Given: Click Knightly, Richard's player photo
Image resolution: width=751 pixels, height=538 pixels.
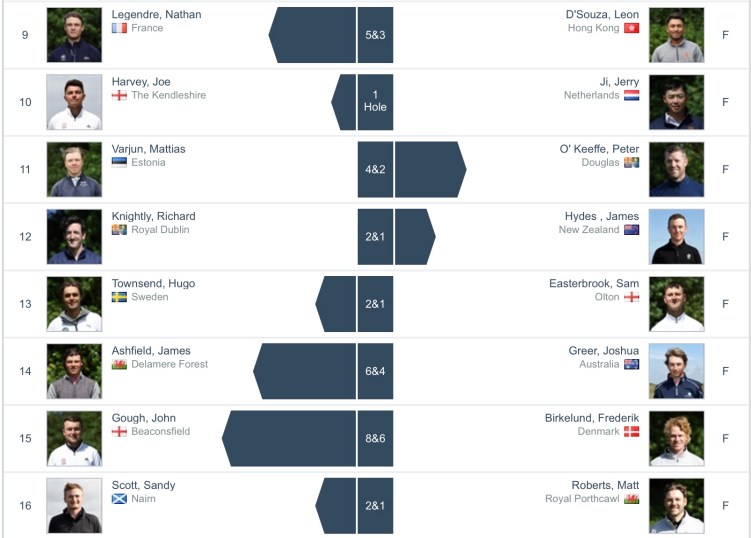Looking at the screenshot, I should click(x=74, y=237).
